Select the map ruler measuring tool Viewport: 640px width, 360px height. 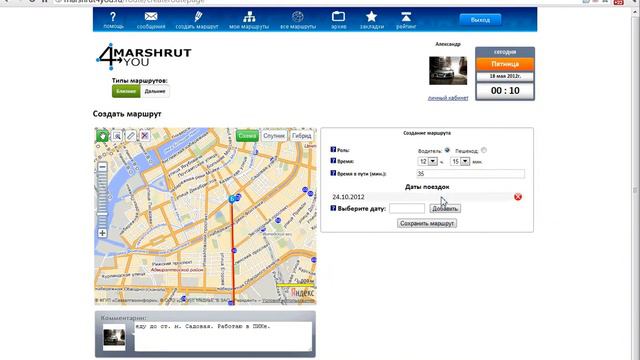[x=131, y=136]
